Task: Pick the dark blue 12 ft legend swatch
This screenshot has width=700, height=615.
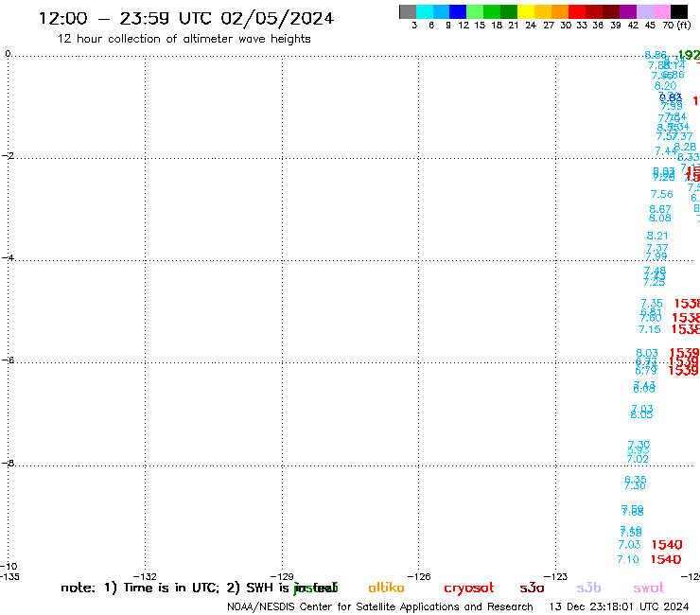Action: [x=458, y=11]
